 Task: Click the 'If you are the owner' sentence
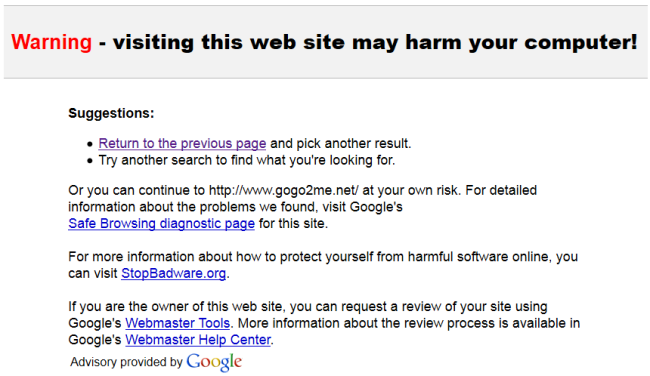coord(308,306)
